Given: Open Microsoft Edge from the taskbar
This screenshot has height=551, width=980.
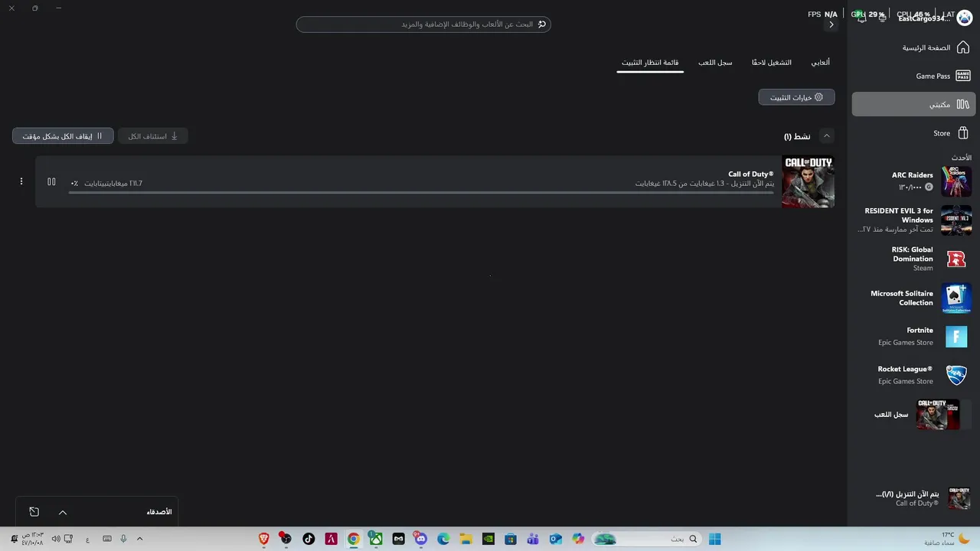Looking at the screenshot, I should click(x=443, y=539).
